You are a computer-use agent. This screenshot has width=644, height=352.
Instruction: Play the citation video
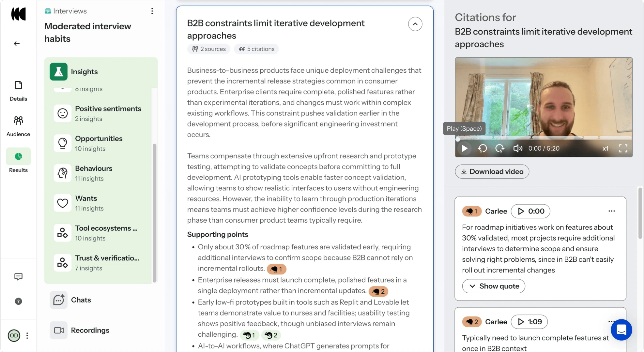point(464,149)
